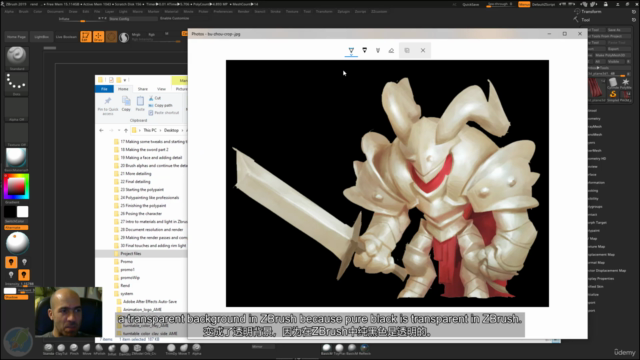Click the Home Page button
This screenshot has width=640, height=360.
pos(16,37)
